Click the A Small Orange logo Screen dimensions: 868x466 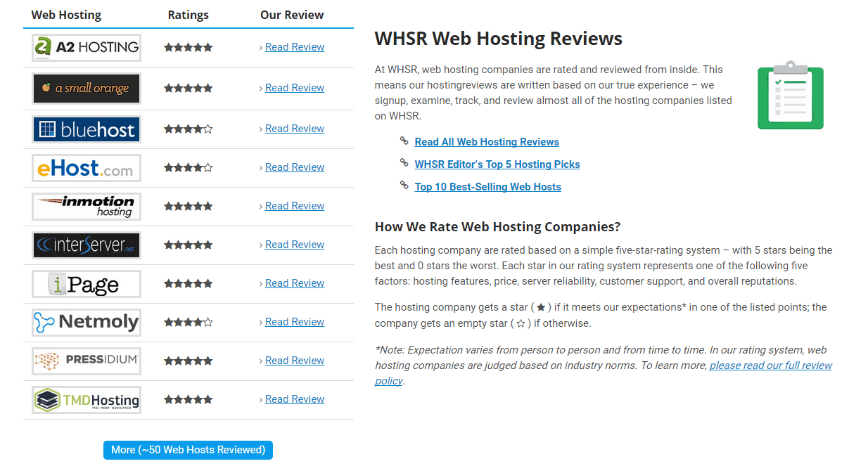pos(87,89)
